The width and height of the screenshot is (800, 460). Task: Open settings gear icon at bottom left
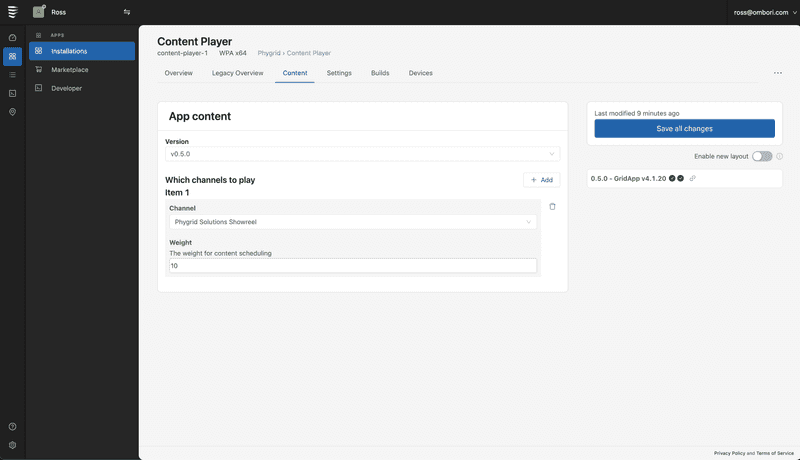coord(12,445)
